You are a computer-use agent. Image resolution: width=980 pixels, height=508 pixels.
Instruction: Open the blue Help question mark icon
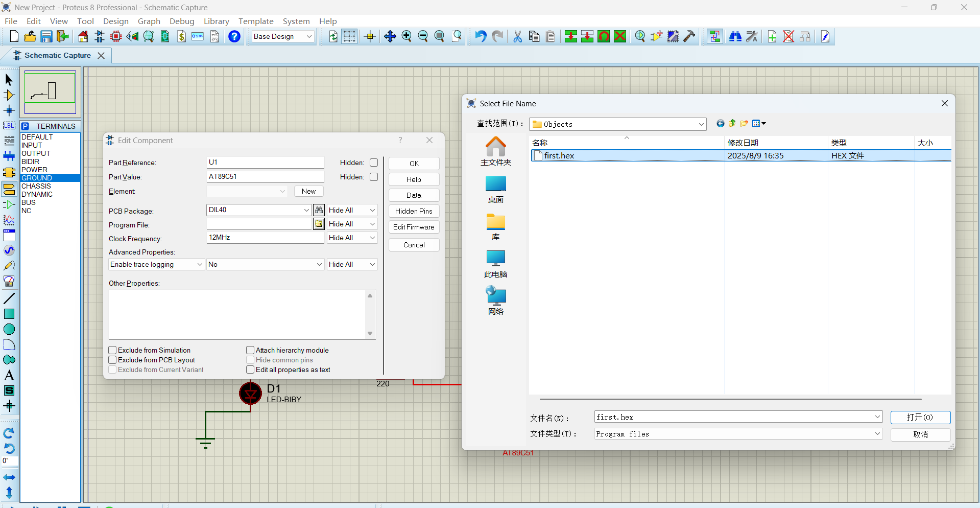coord(234,36)
